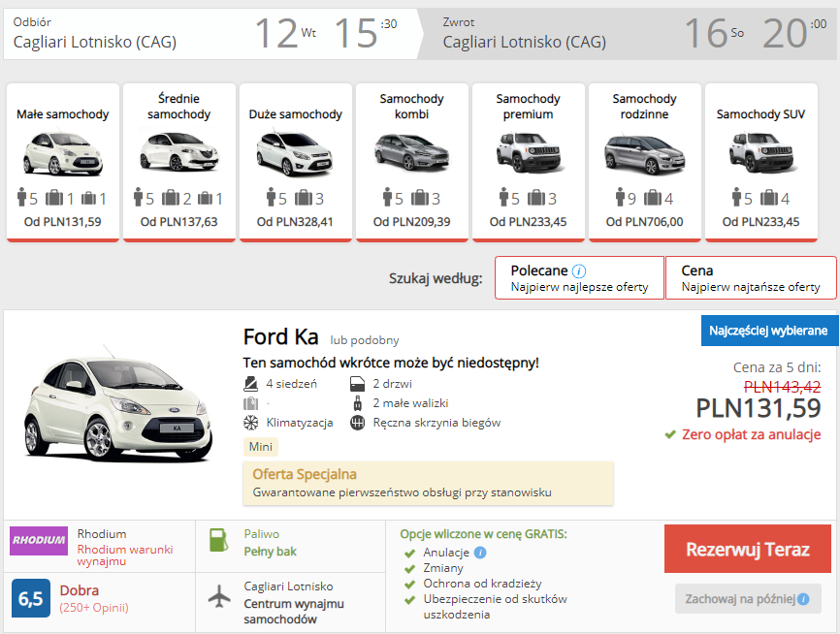Select the Małe samochody category

tap(63, 162)
